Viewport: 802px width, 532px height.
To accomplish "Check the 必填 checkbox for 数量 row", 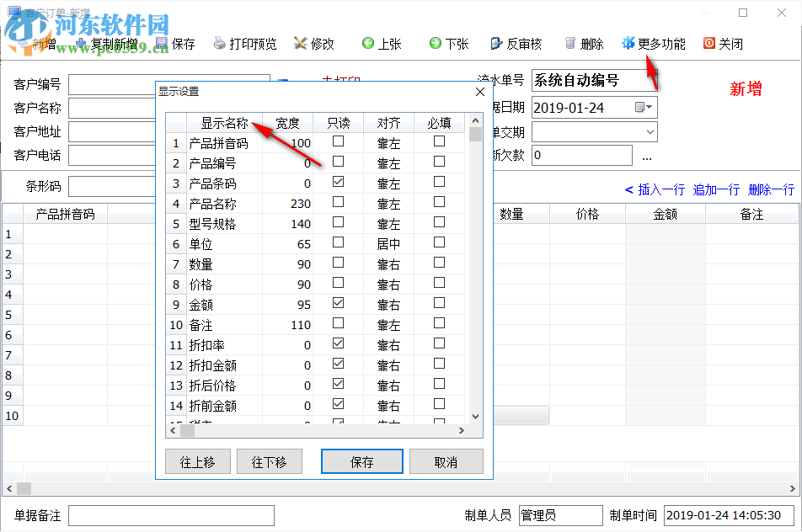I will [x=439, y=263].
